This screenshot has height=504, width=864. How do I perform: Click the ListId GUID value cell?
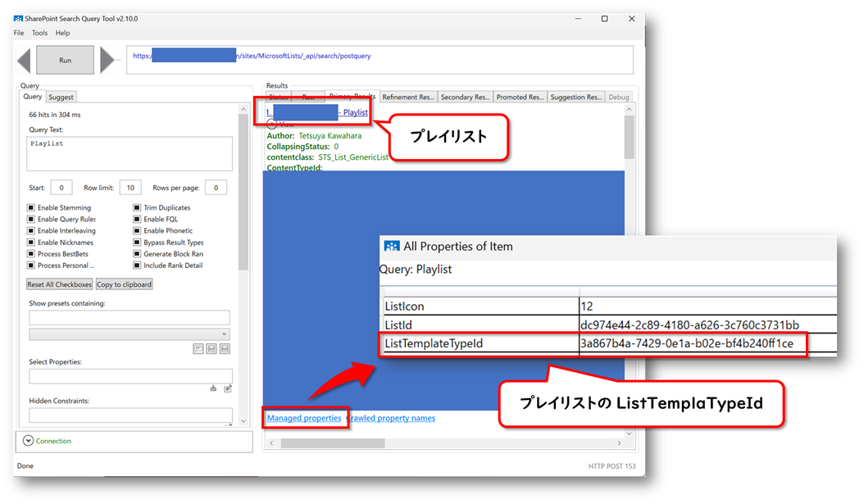click(x=707, y=325)
